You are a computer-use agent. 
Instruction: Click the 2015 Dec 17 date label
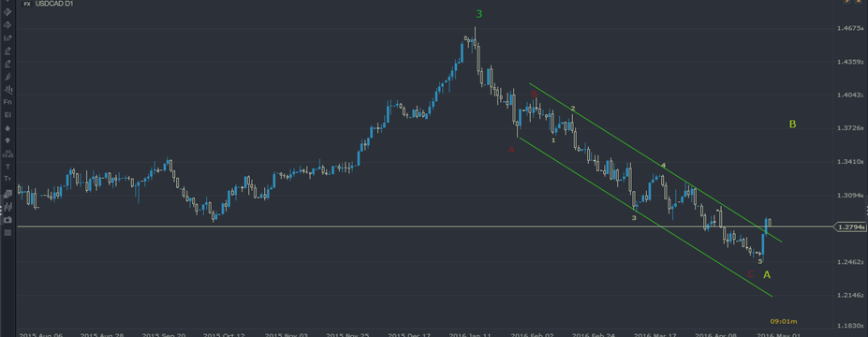point(408,334)
